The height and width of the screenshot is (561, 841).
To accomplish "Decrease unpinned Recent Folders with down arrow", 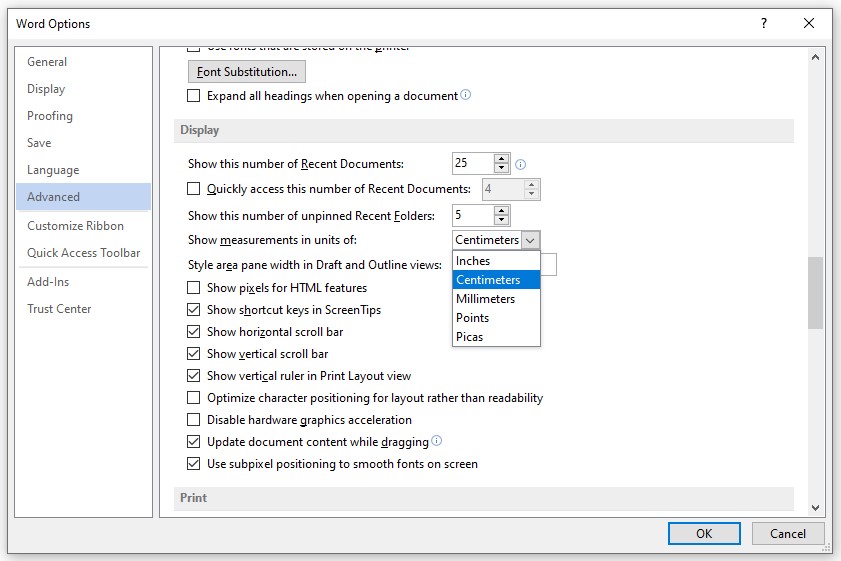I will click(501, 220).
